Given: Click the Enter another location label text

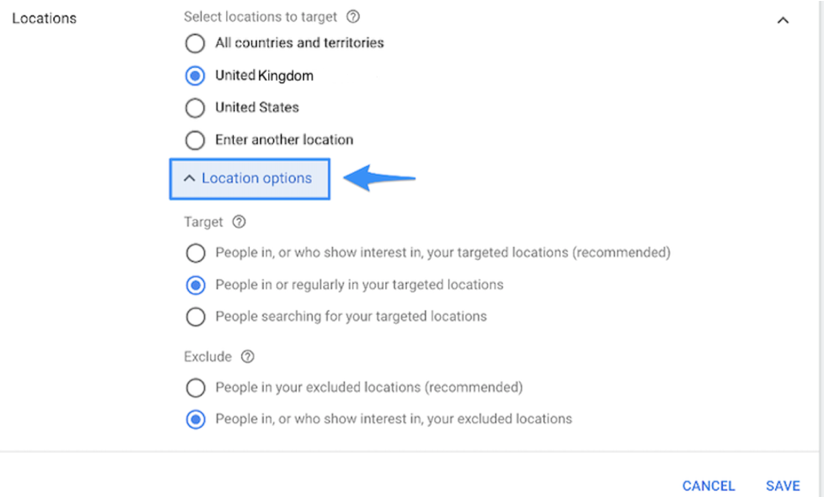Looking at the screenshot, I should (x=284, y=140).
